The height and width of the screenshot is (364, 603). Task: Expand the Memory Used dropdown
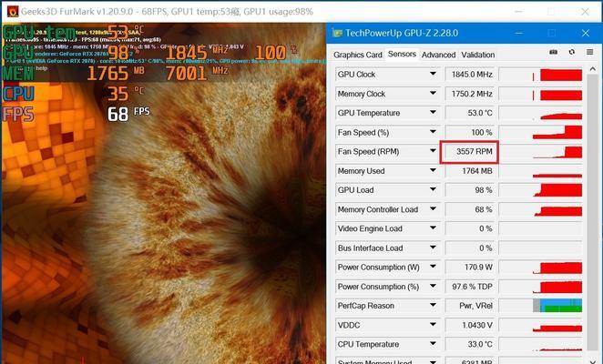coord(433,170)
